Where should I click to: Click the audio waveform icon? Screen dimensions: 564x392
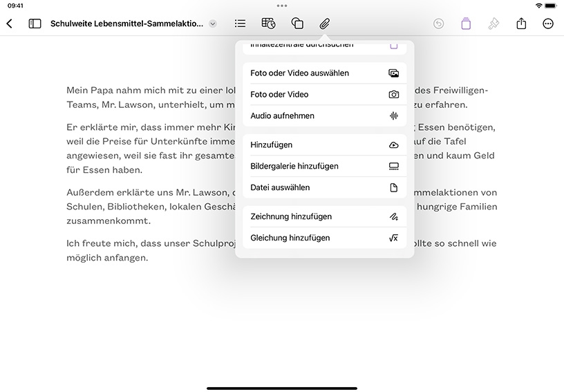(x=393, y=115)
